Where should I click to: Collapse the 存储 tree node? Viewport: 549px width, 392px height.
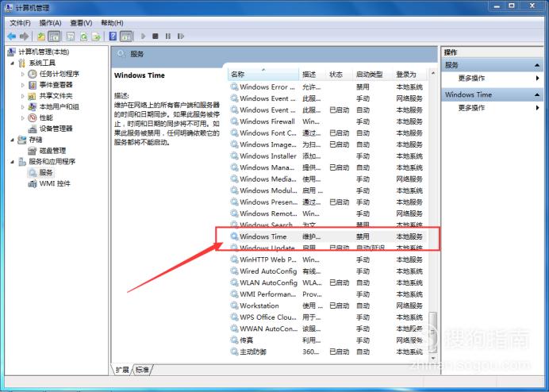click(13, 140)
